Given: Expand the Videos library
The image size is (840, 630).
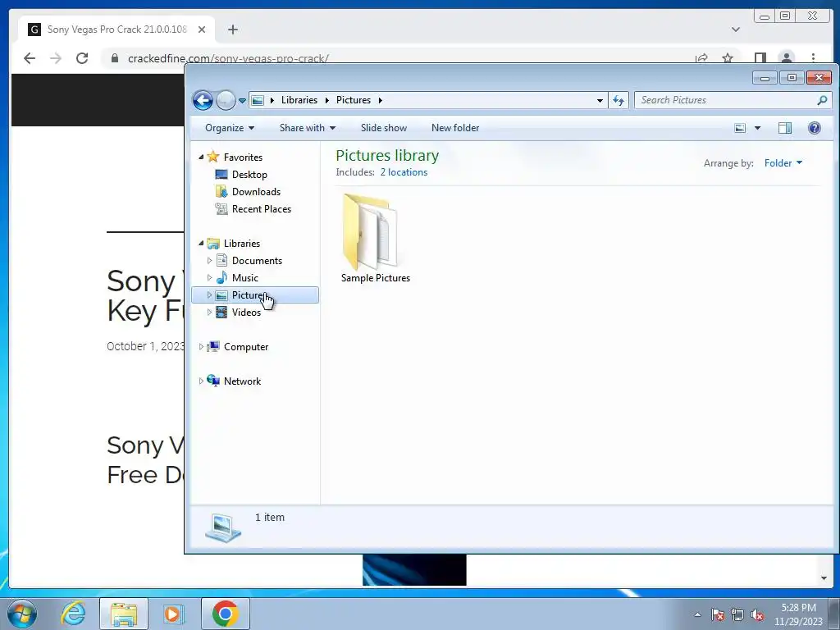Looking at the screenshot, I should click(209, 313).
